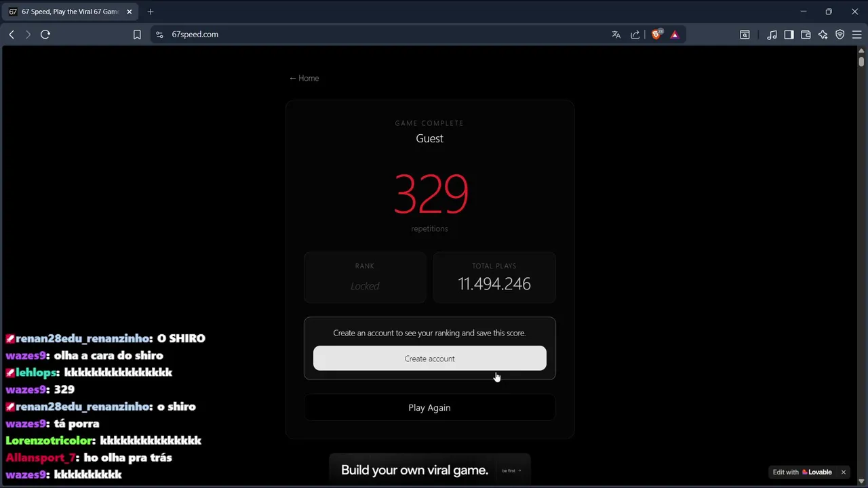Click the Locked rank card
This screenshot has width=868, height=488.
coord(365,277)
